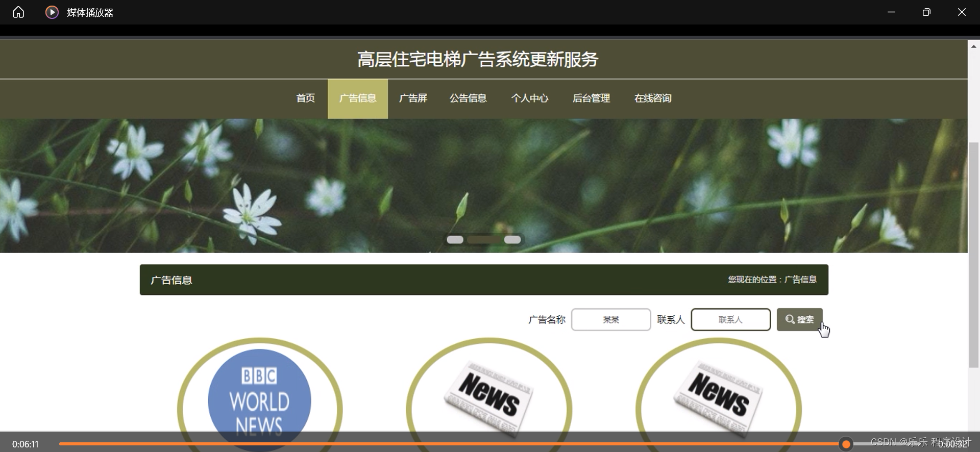980x452 pixels.
Task: Open the BBC World News ad thumbnail
Action: (260, 395)
